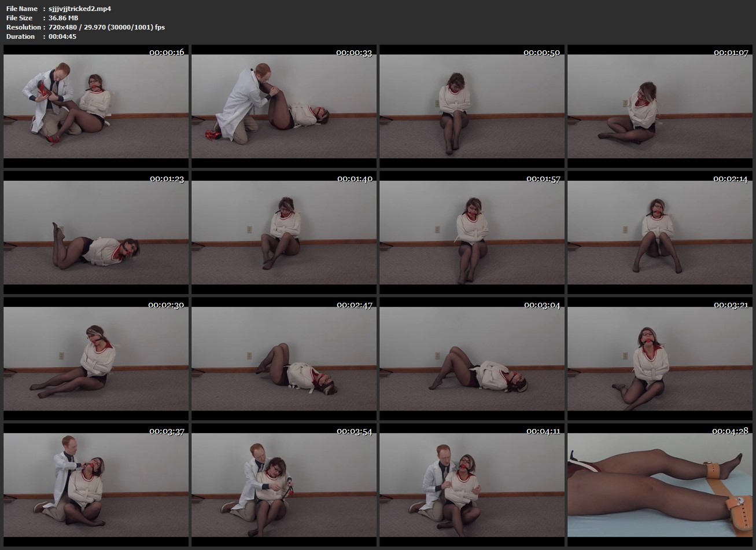This screenshot has height=550, width=756.
Task: Click the "Resolution" label
Action: (24, 27)
